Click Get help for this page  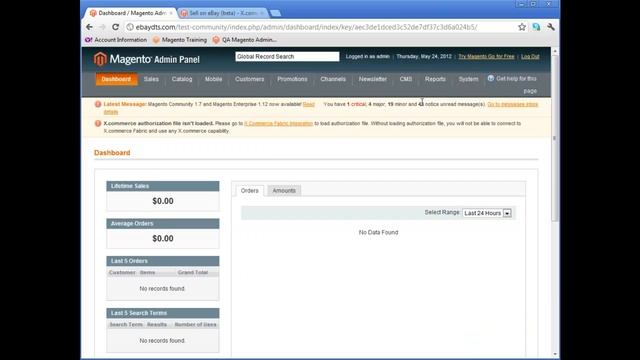tap(516, 78)
